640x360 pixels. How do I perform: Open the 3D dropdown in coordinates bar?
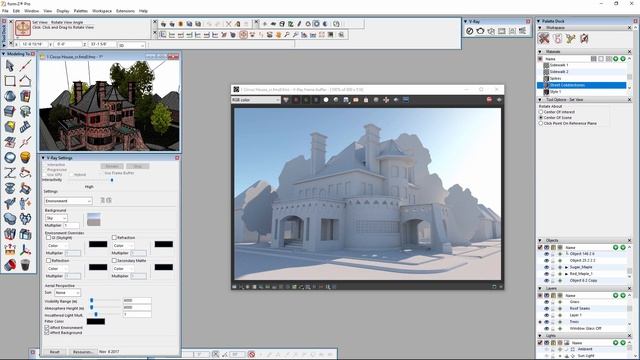click(131, 45)
